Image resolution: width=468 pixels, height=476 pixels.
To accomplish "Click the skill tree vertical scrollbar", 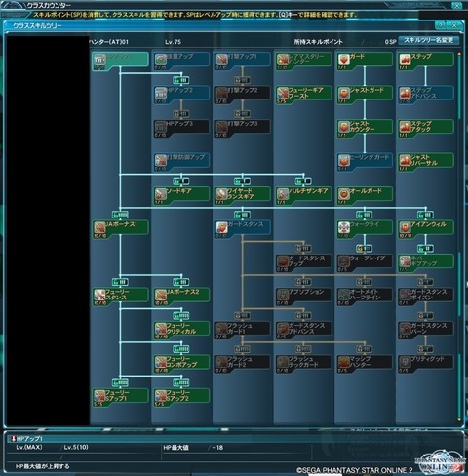I will (x=459, y=237).
